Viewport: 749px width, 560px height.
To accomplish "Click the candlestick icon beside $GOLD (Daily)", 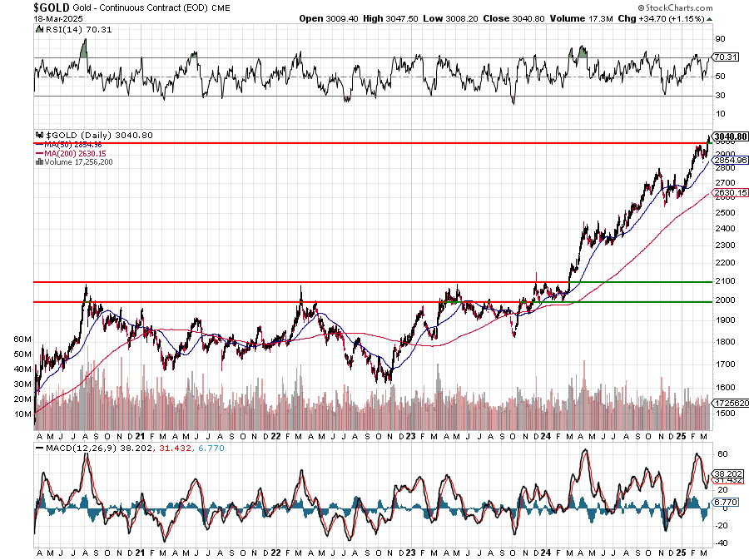I will 40,136.
